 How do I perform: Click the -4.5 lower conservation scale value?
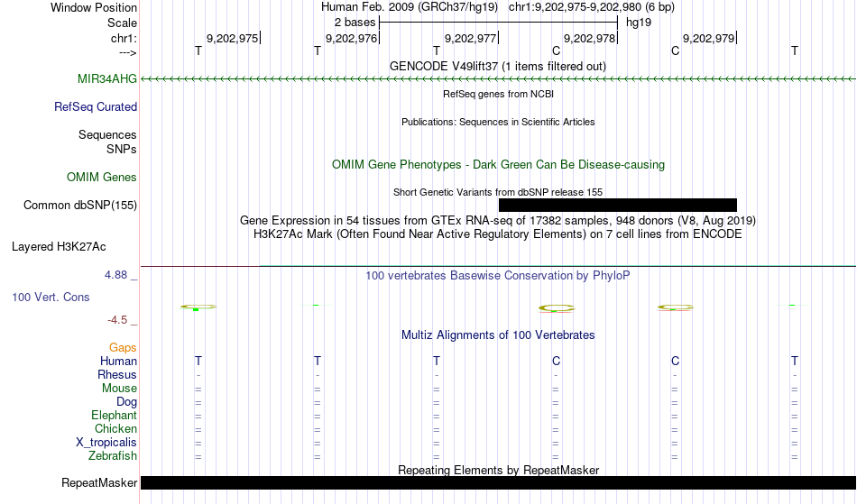[117, 319]
